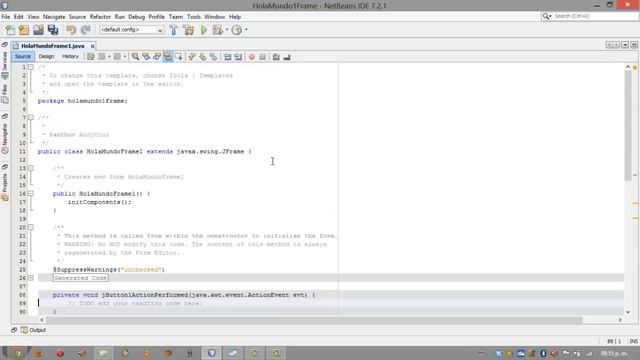
Task: Open the Navigate menu
Action: point(54,17)
